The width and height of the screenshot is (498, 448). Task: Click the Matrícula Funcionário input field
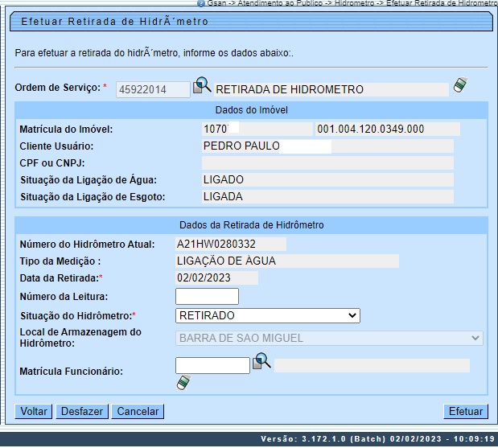(212, 366)
